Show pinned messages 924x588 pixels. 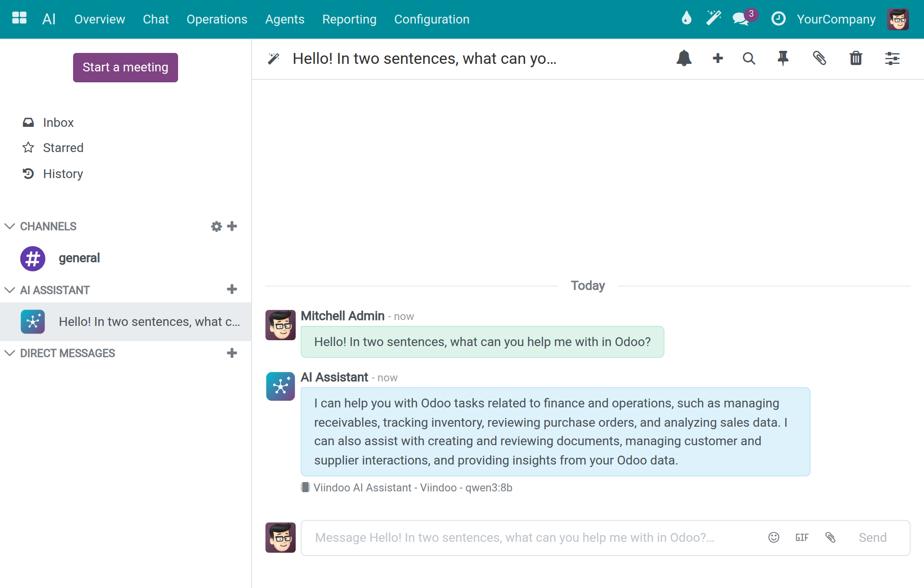[783, 58]
